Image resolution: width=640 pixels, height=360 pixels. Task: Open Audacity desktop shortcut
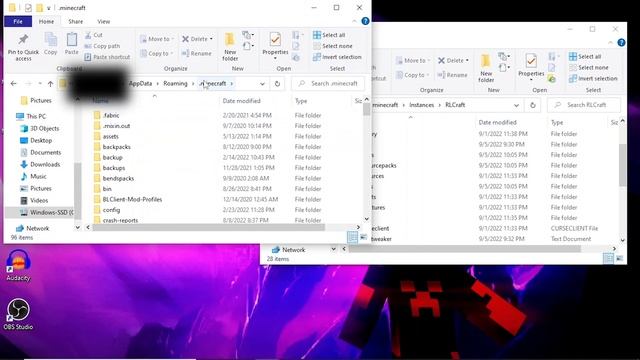18,266
